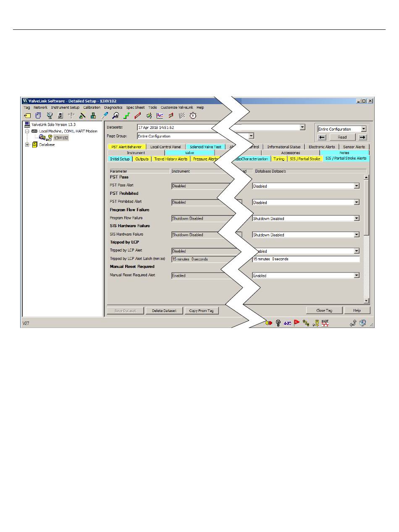Open PST Prohibited Alert database dropdown
Image resolution: width=399 pixels, height=532 pixels.
click(x=357, y=202)
